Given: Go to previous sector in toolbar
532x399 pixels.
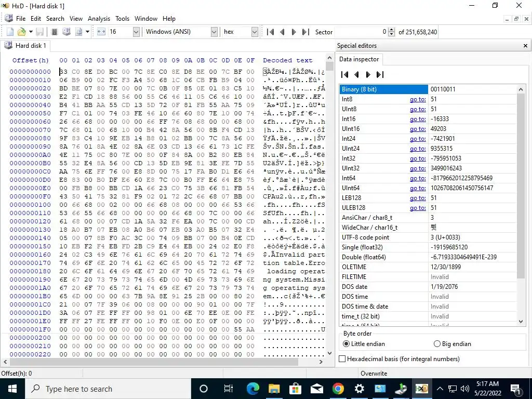Looking at the screenshot, I should (x=282, y=32).
